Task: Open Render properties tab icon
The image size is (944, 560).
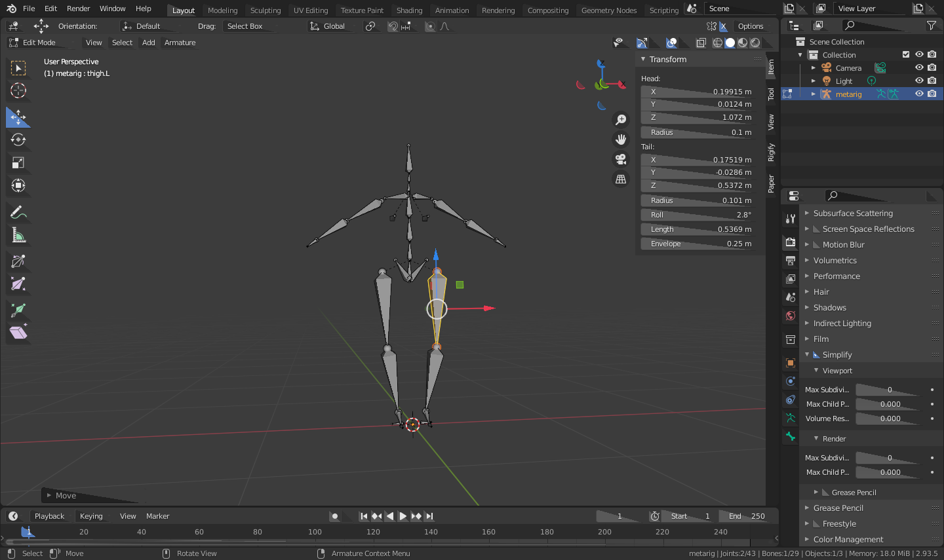Action: pyautogui.click(x=791, y=242)
